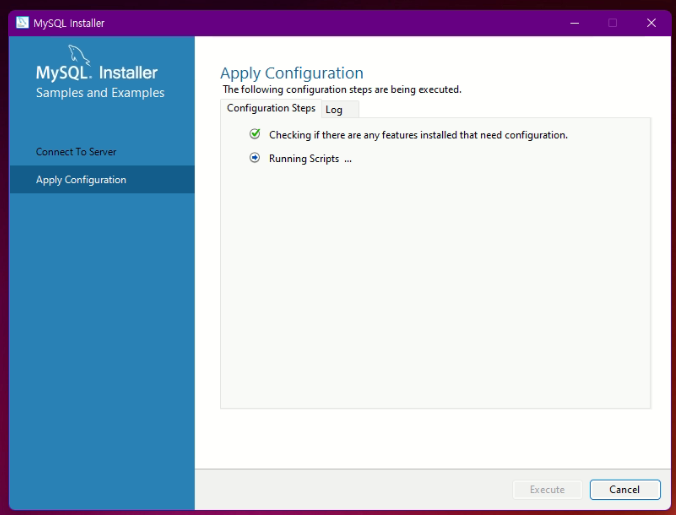Minimize the MySQL Installer window
This screenshot has width=676, height=515.
pyautogui.click(x=574, y=23)
